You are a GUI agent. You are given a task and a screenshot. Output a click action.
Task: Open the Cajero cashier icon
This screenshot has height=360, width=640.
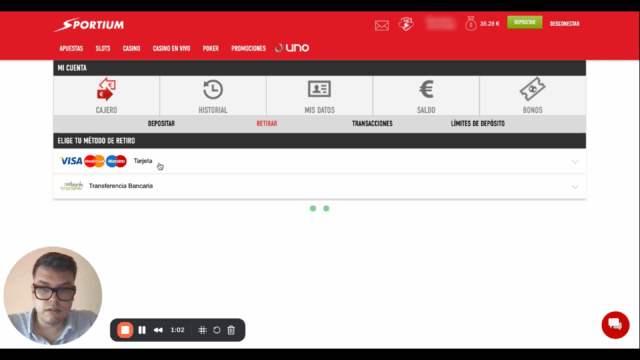click(x=106, y=89)
